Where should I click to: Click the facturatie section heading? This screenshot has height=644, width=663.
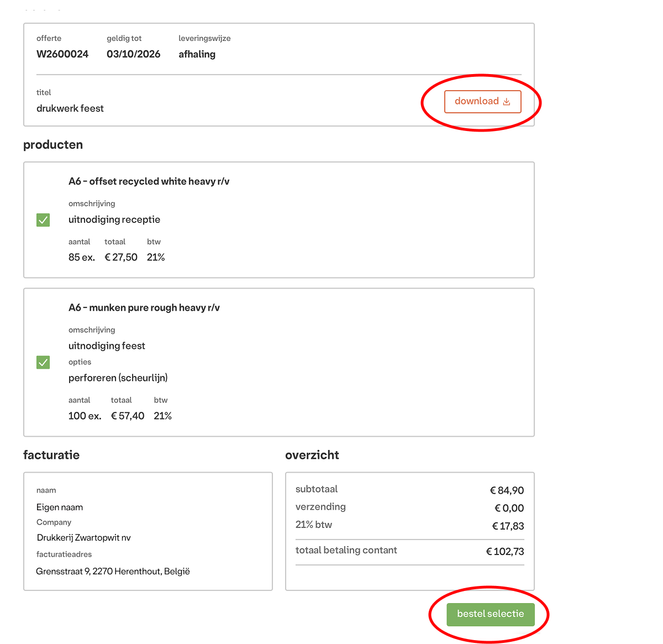[51, 455]
